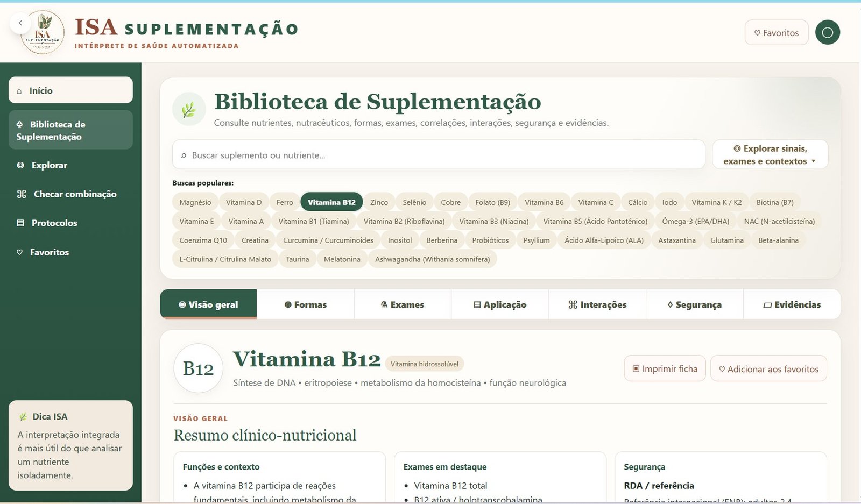Screen dimensions: 861x504
Task: Select Curcumina / Curcuminoides chip
Action: tap(328, 240)
